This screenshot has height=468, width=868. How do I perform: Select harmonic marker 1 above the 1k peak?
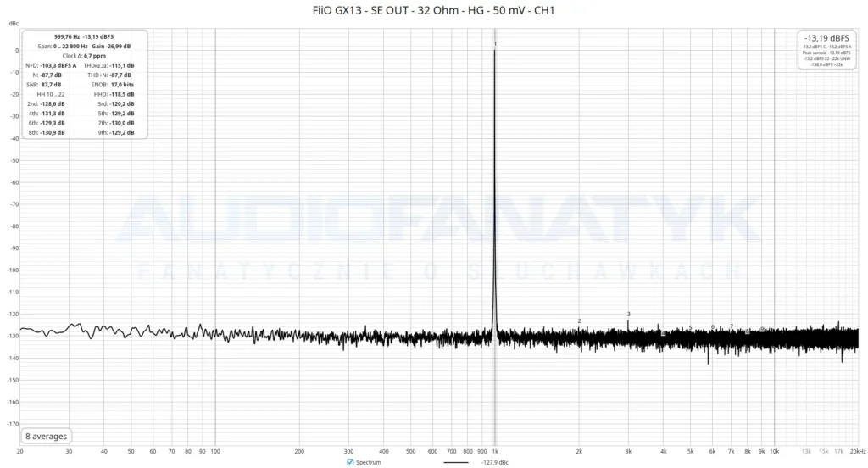tap(495, 44)
